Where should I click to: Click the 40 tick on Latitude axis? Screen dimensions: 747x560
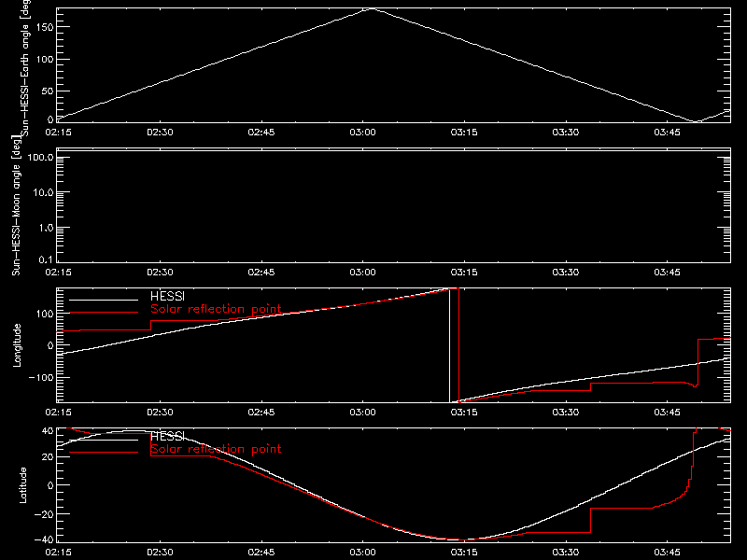48,430
